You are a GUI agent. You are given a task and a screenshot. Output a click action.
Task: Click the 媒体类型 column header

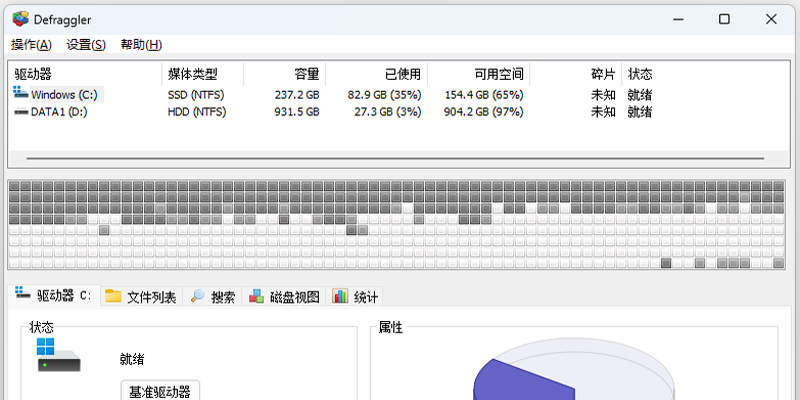192,75
